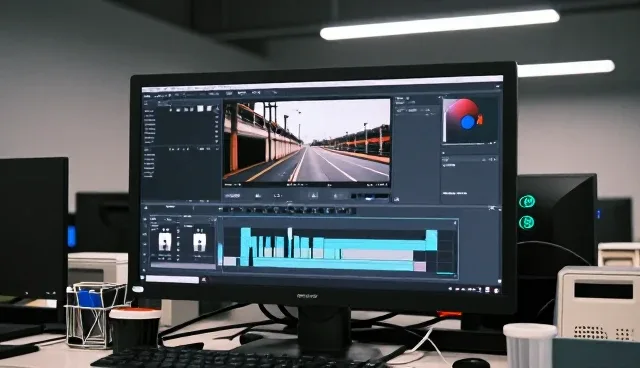Select the tall cyan block at the timeline's end

point(431,240)
